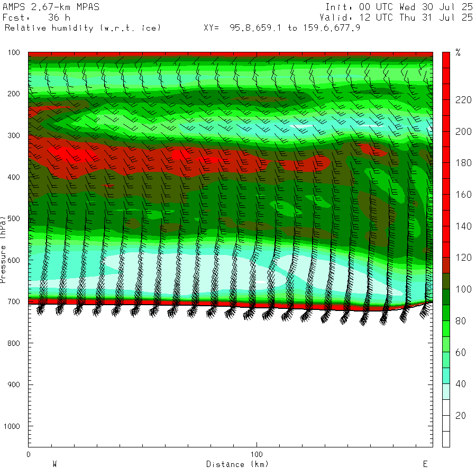This screenshot has width=476, height=476.
Task: Click the "800" pressure axis label
Action: (x=14, y=343)
